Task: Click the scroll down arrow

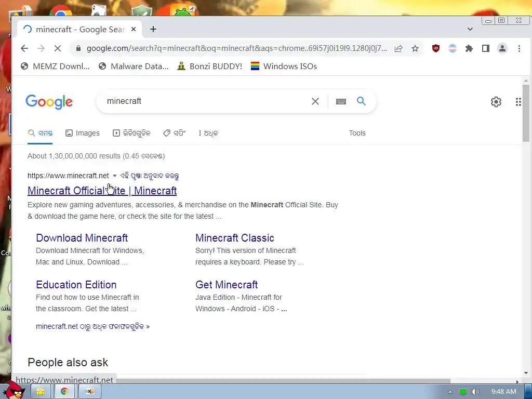Action: [526, 373]
